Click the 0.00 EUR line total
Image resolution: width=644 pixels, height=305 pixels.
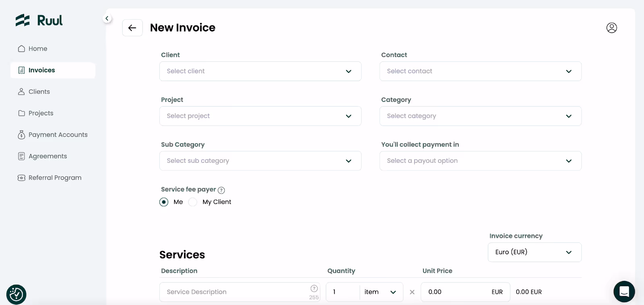(529, 292)
